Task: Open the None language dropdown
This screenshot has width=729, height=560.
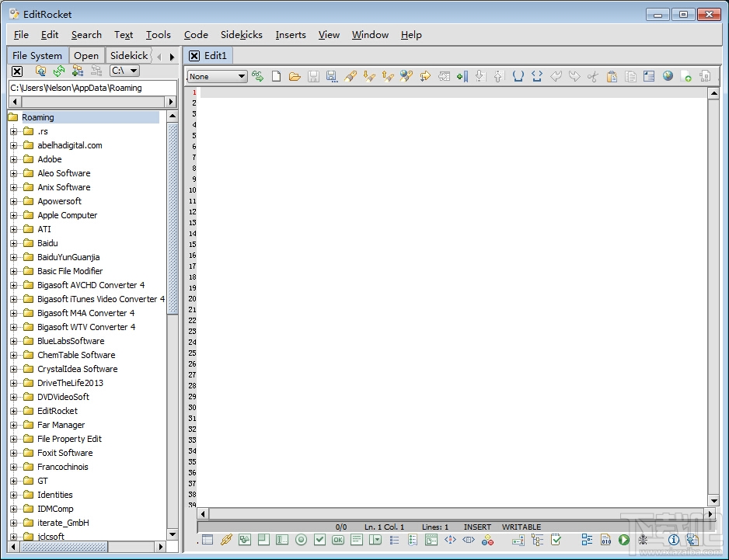Action: pos(217,76)
